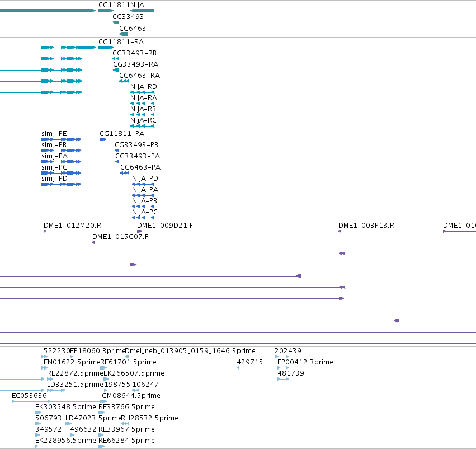Click EST RE22872.5prime
Screen dimensions: 476x449
(76, 373)
